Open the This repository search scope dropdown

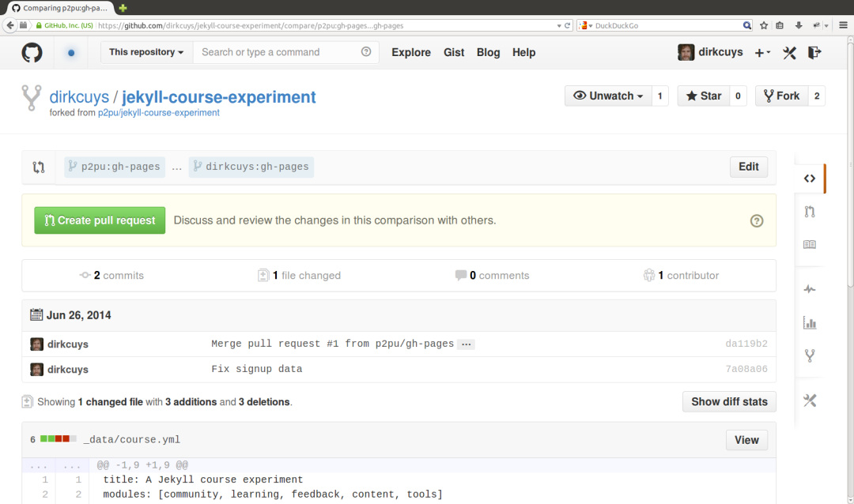tap(146, 52)
